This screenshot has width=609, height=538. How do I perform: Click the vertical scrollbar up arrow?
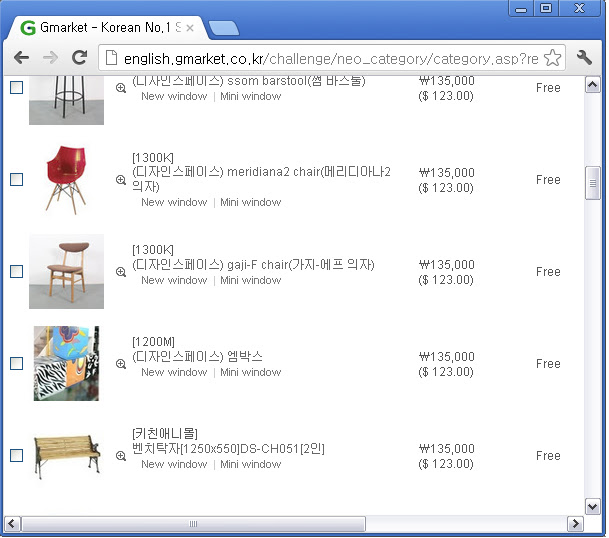click(593, 85)
